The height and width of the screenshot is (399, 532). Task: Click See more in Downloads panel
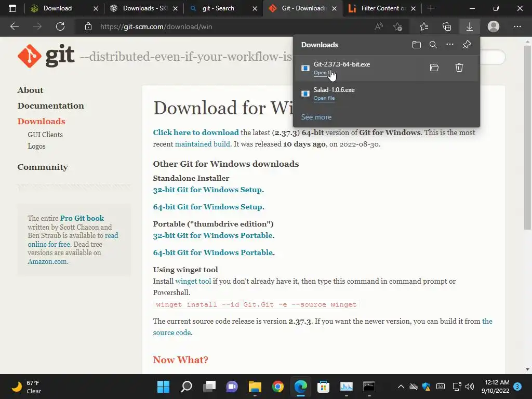[x=316, y=117]
